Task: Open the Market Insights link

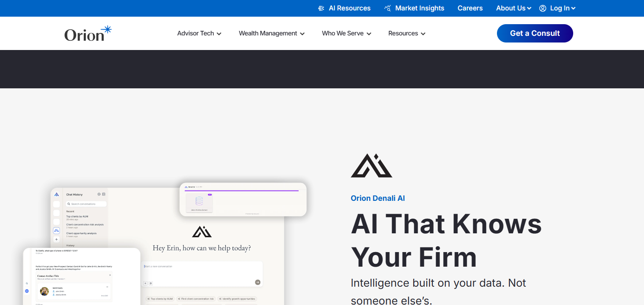Action: coord(419,8)
